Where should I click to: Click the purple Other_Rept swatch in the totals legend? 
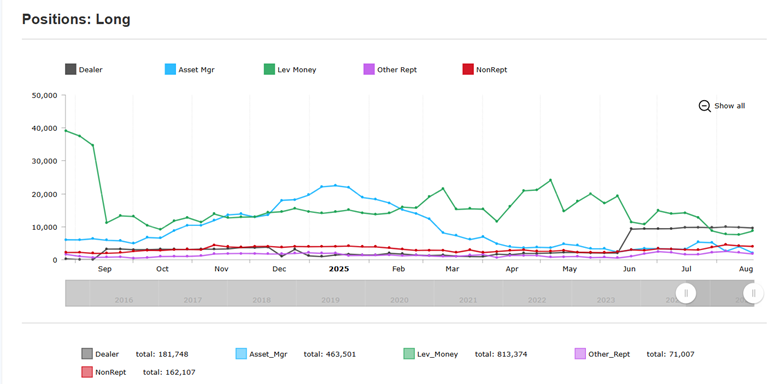(580, 354)
